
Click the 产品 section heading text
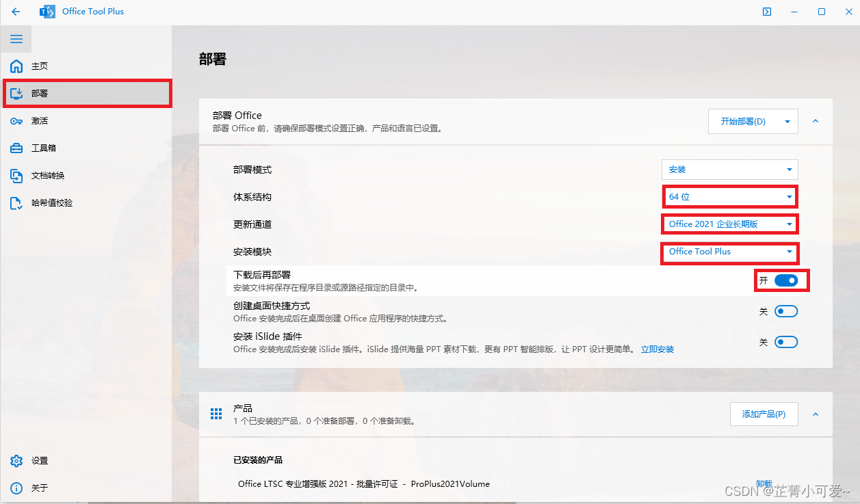pyautogui.click(x=243, y=408)
